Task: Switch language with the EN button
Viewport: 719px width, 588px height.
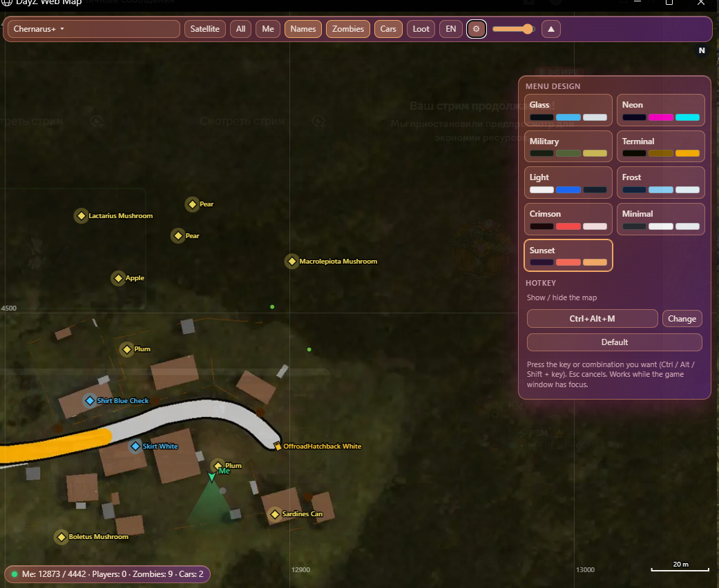Action: (x=451, y=29)
